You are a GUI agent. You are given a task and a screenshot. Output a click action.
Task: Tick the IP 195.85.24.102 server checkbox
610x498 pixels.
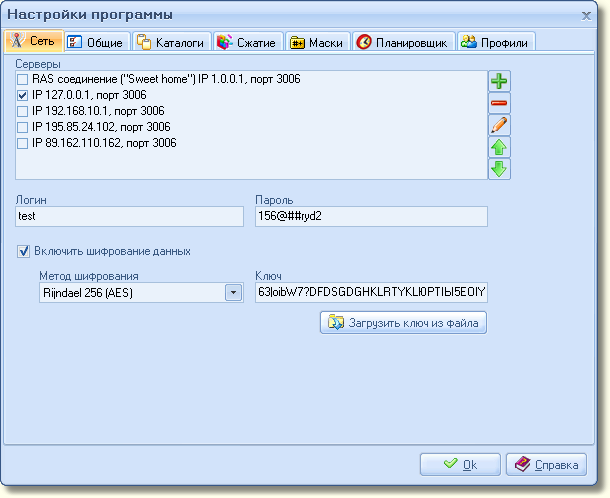[23, 127]
